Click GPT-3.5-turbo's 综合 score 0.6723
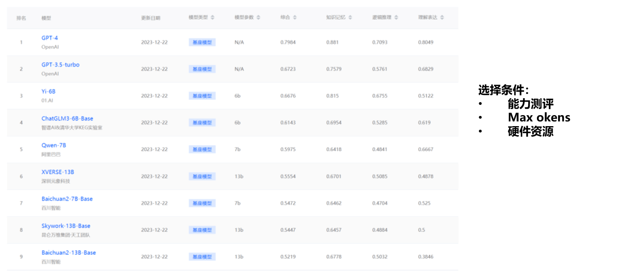 (288, 69)
